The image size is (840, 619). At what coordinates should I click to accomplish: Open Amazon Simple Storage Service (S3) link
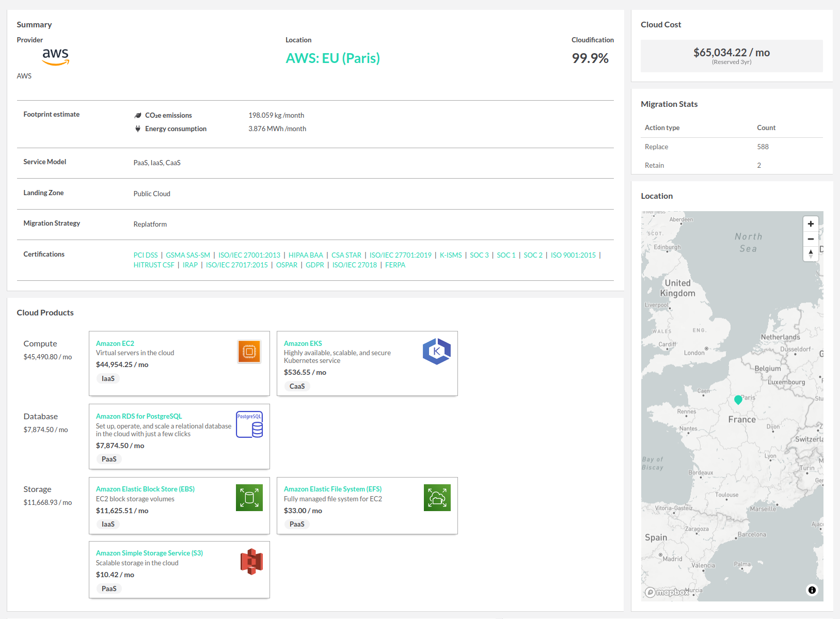(x=149, y=553)
